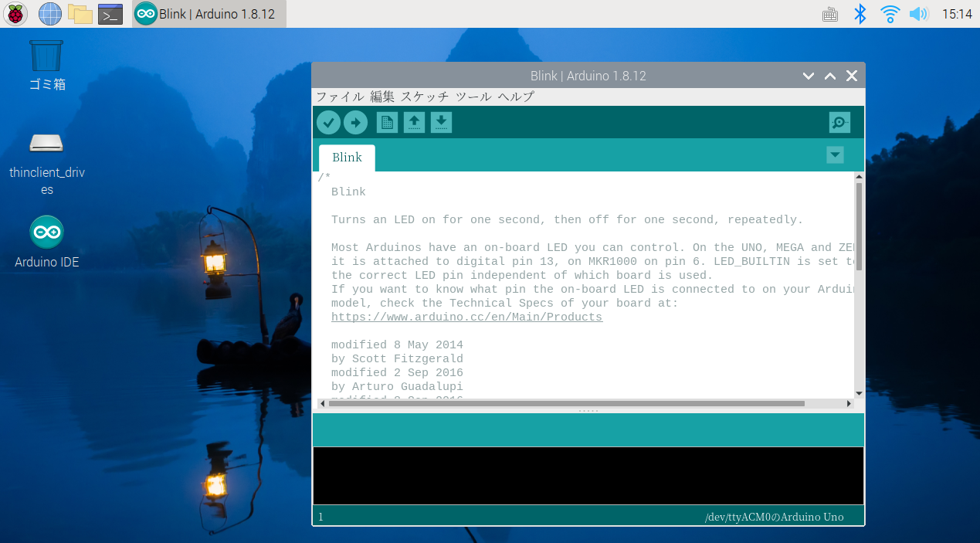980x543 pixels.
Task: Click the Arduino window title bar text
Action: (x=588, y=76)
